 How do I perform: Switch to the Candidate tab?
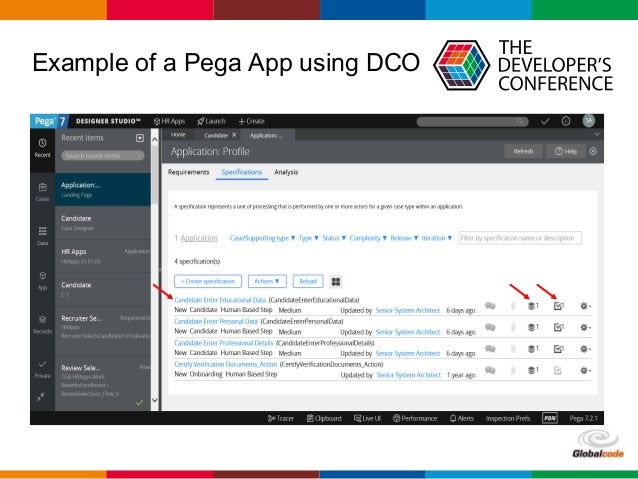click(216, 135)
